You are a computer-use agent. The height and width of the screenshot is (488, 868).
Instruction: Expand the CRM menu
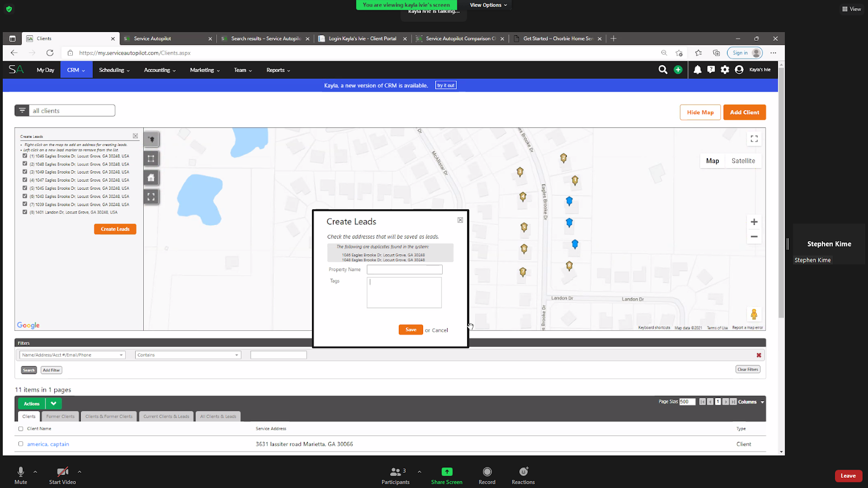click(x=76, y=70)
